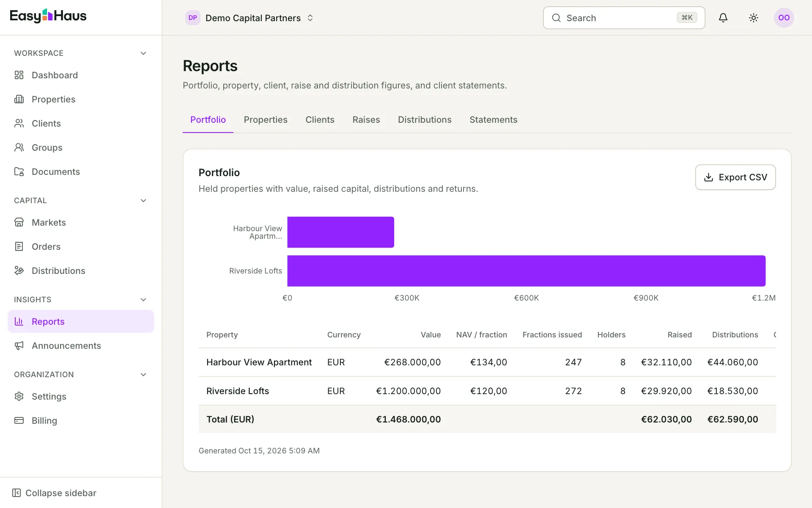Image resolution: width=812 pixels, height=508 pixels.
Task: Open the notifications bell
Action: [x=723, y=18]
